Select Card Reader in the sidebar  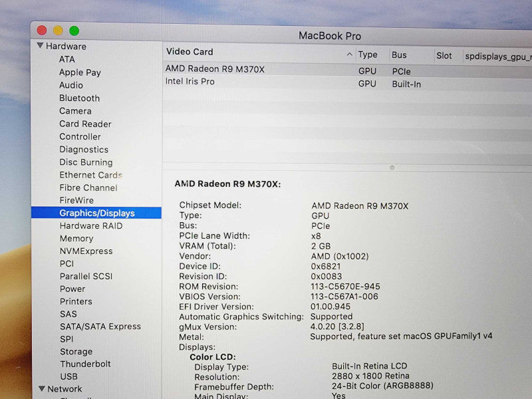[x=85, y=124]
